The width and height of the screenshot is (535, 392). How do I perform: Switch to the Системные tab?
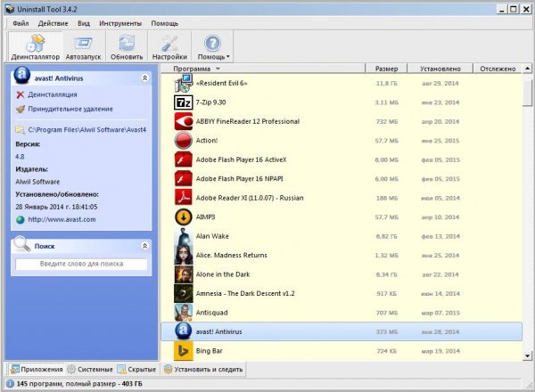click(90, 369)
